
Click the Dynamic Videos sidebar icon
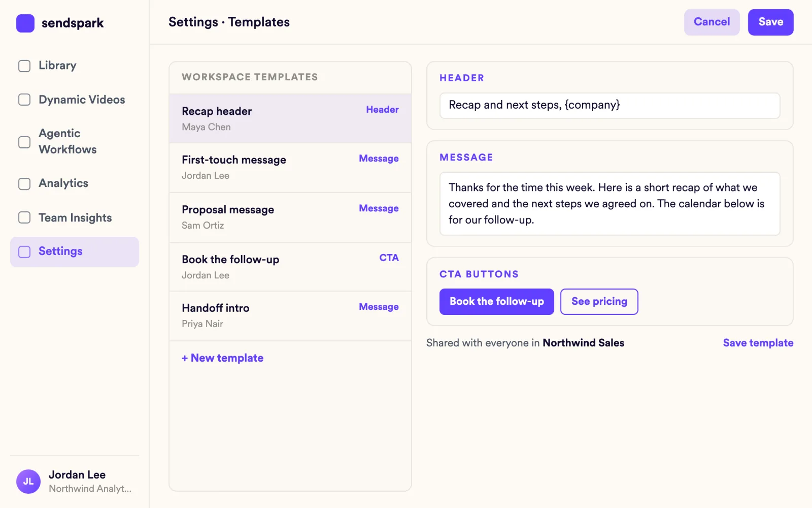point(24,100)
